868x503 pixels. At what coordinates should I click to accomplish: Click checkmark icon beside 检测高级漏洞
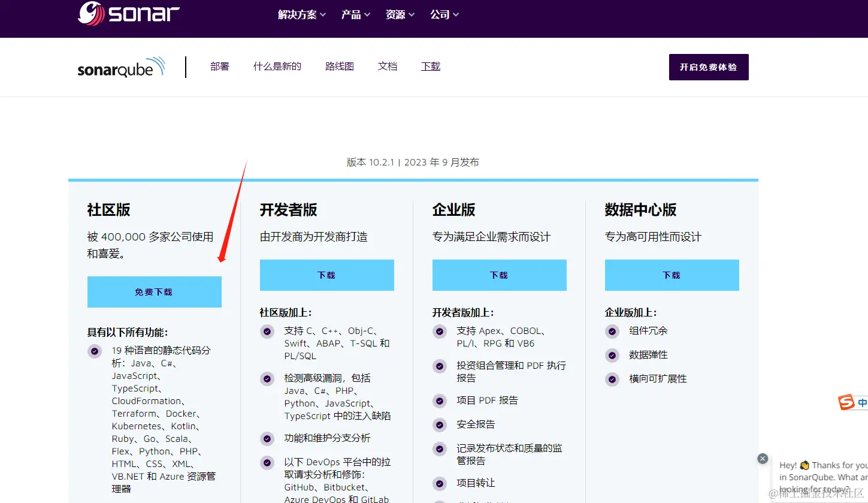tap(267, 378)
